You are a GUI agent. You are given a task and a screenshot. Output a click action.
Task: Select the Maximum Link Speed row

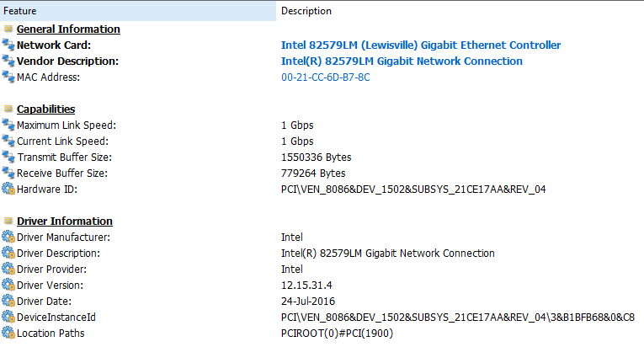click(x=322, y=125)
